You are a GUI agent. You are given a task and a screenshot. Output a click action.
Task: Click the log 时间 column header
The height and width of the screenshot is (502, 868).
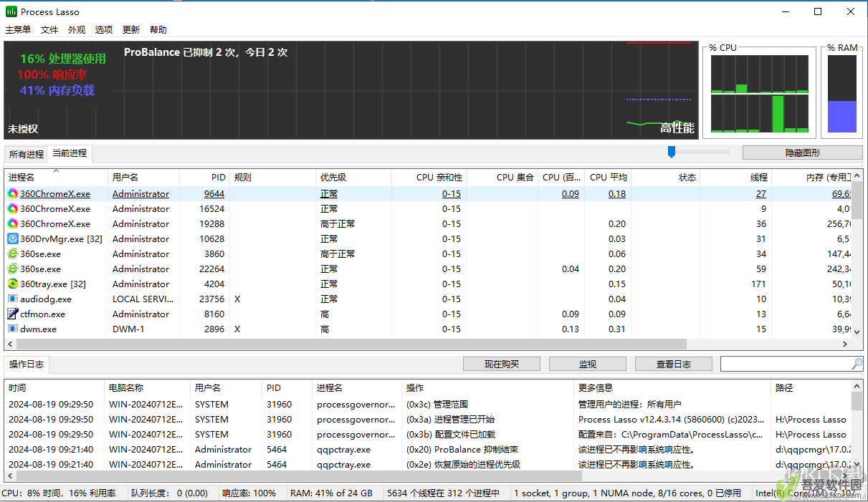pos(55,387)
